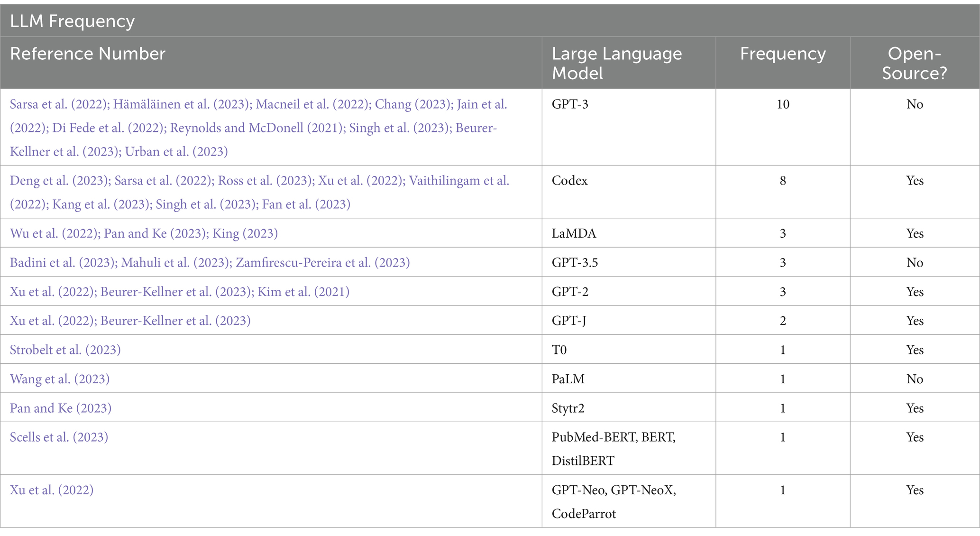This screenshot has width=980, height=536.
Task: Follow the Mahuli et al. (2023) link
Action: pos(176,263)
